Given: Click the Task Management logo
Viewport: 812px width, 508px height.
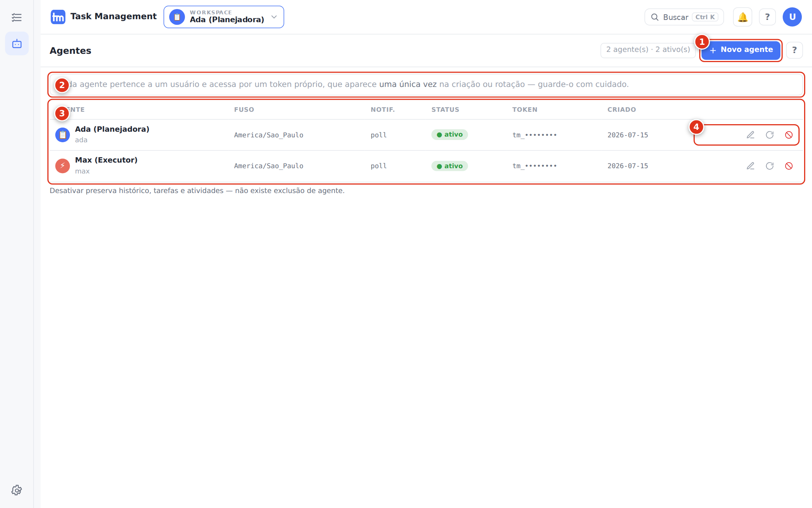Looking at the screenshot, I should click(58, 17).
